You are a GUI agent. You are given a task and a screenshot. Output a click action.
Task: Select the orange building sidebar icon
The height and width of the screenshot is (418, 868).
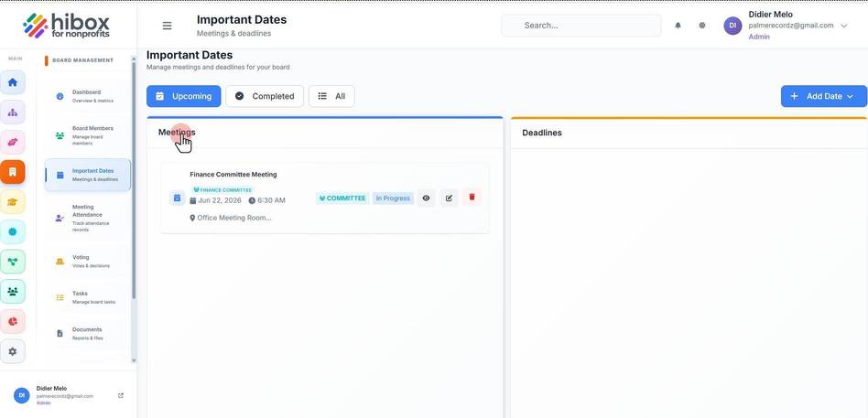tap(13, 172)
